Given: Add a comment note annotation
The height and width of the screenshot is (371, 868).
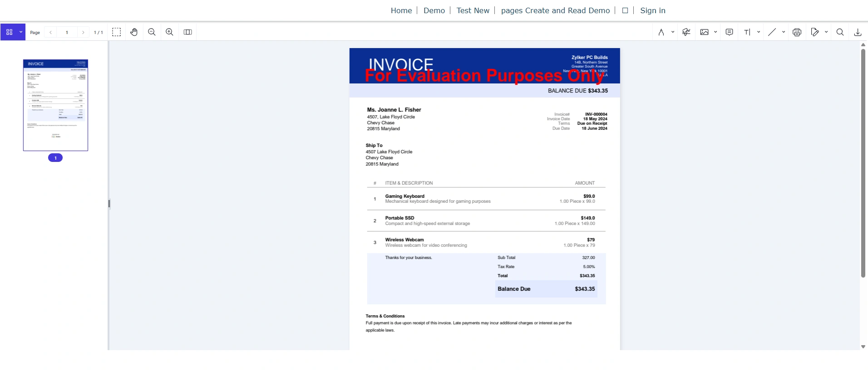Looking at the screenshot, I should point(730,32).
